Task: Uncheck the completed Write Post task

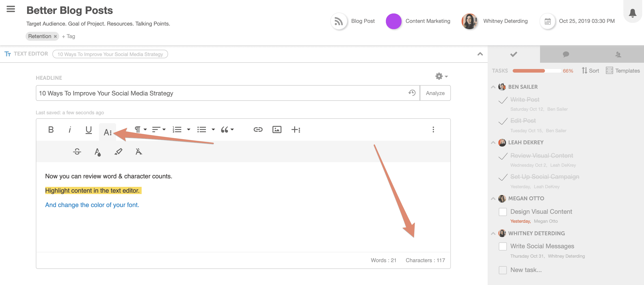Action: click(503, 100)
